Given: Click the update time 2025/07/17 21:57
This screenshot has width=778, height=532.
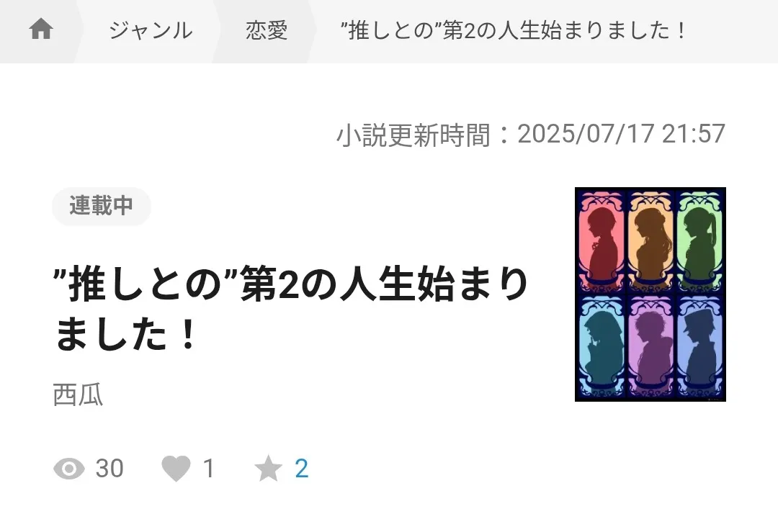Looking at the screenshot, I should 621,134.
